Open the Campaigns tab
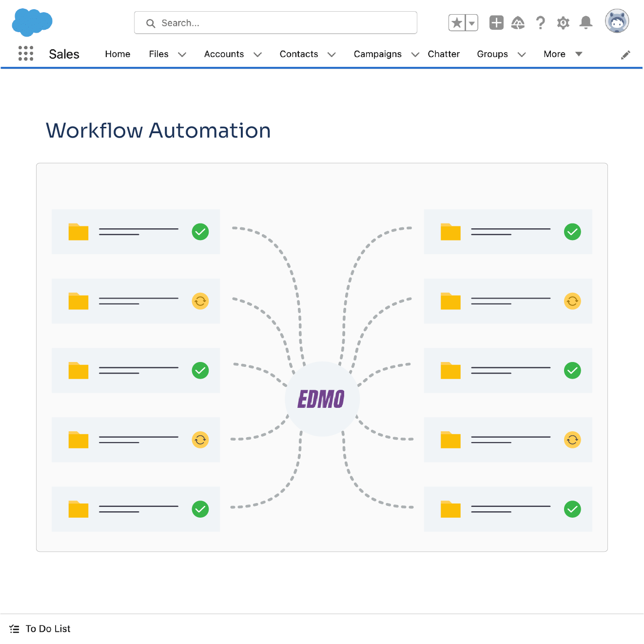The width and height of the screenshot is (644, 644). coord(377,54)
